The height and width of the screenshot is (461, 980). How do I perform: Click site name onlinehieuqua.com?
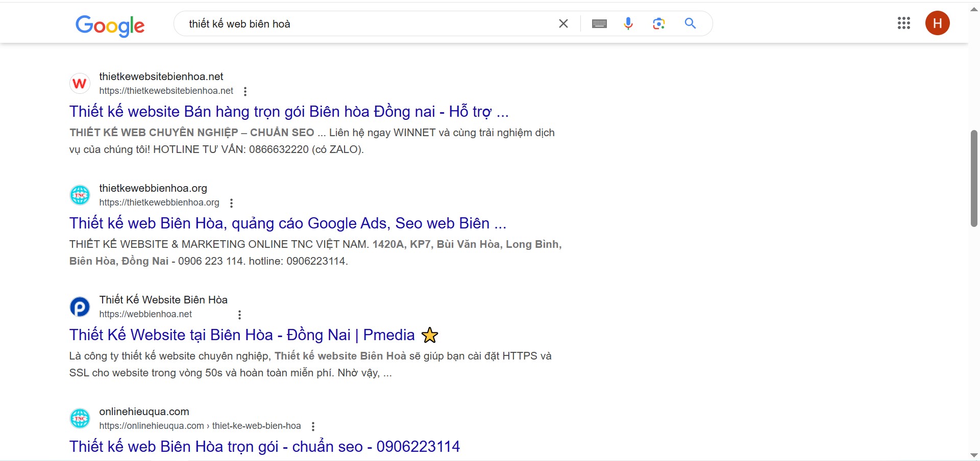coord(144,412)
